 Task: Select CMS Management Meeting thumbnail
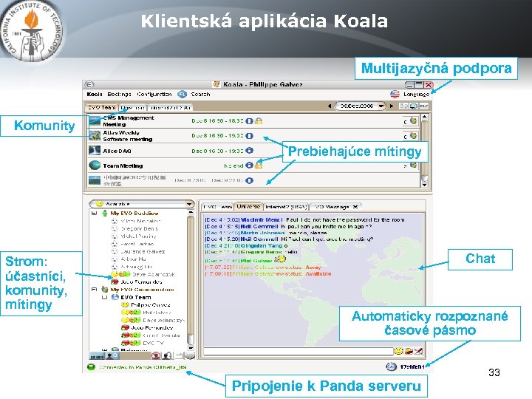(95, 120)
